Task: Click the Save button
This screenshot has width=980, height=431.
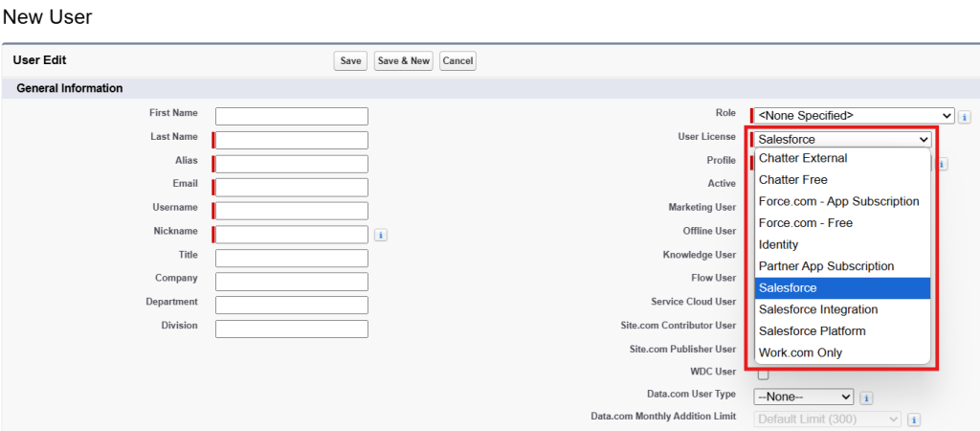Action: 350,61
